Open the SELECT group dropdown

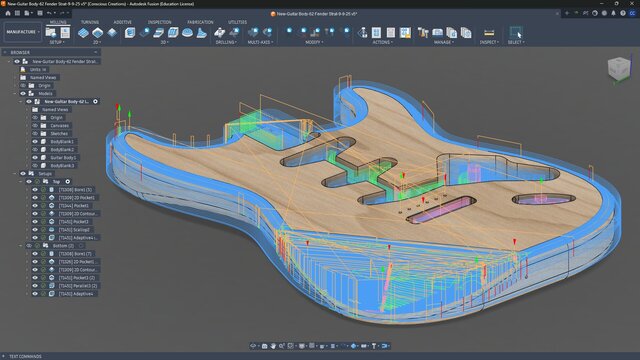coord(516,42)
